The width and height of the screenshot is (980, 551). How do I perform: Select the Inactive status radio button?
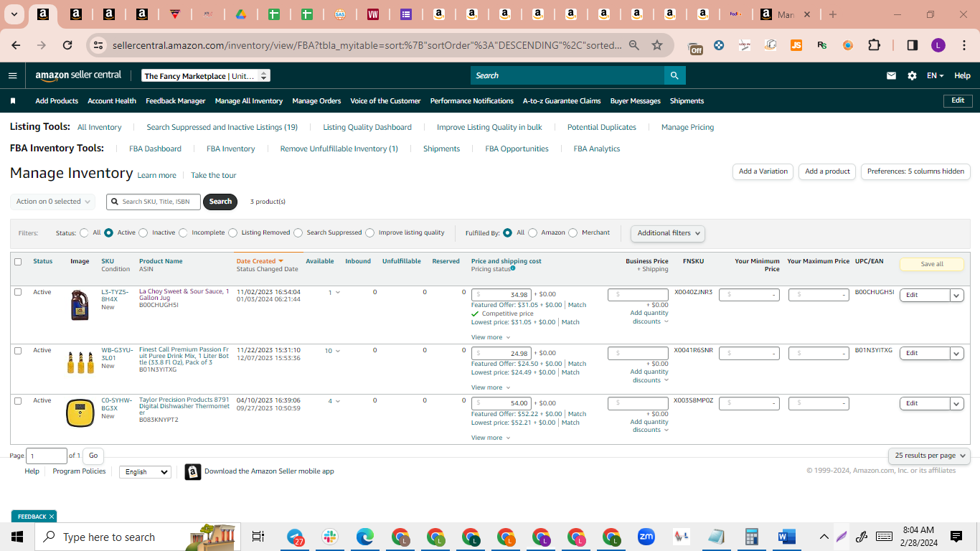[143, 233]
